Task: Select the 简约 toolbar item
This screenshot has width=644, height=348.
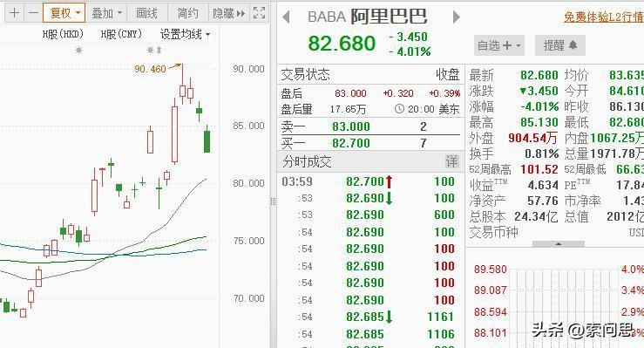Action: click(x=188, y=13)
